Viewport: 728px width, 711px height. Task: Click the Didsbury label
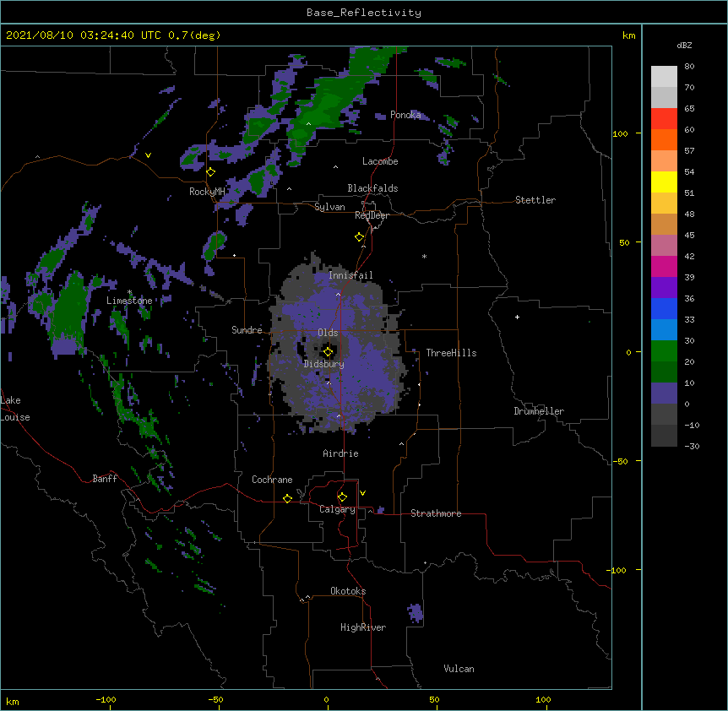tap(324, 364)
